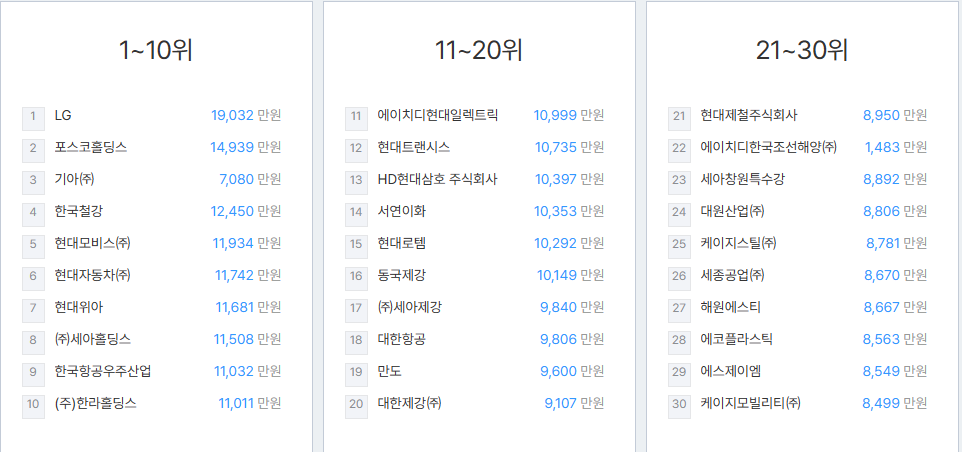Click the 10,999 만원 salary value
Image resolution: width=962 pixels, height=452 pixels.
point(569,115)
